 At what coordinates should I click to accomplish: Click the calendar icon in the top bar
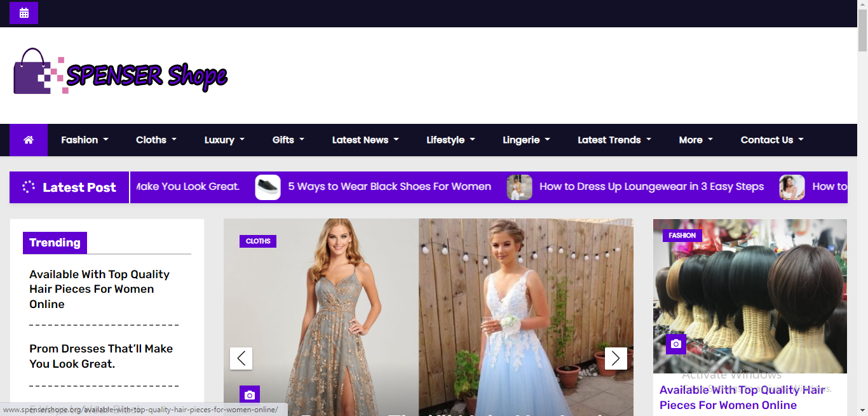(24, 13)
